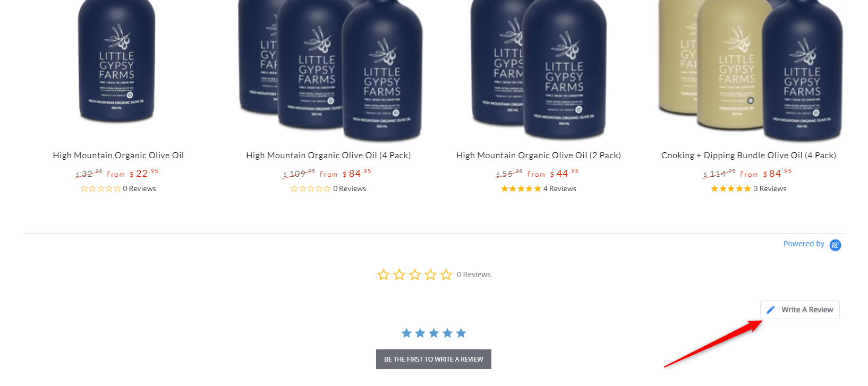Open the Write A Review button
This screenshot has width=868, height=386.
pyautogui.click(x=800, y=310)
